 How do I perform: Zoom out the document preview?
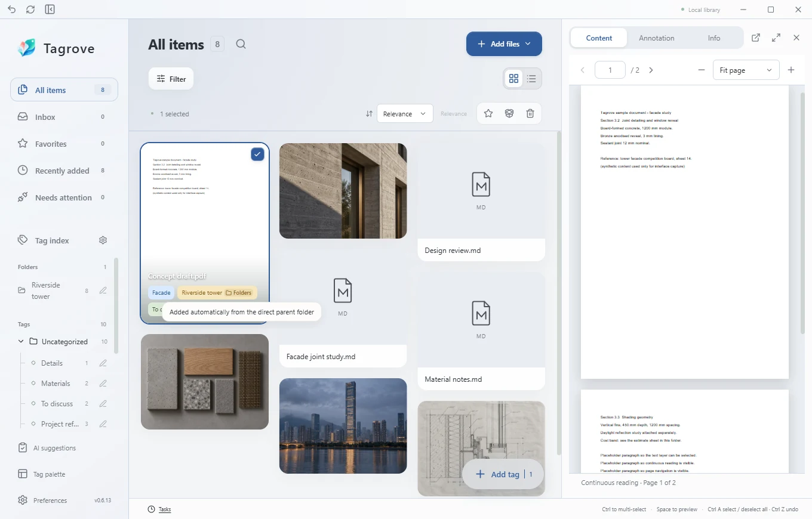702,70
